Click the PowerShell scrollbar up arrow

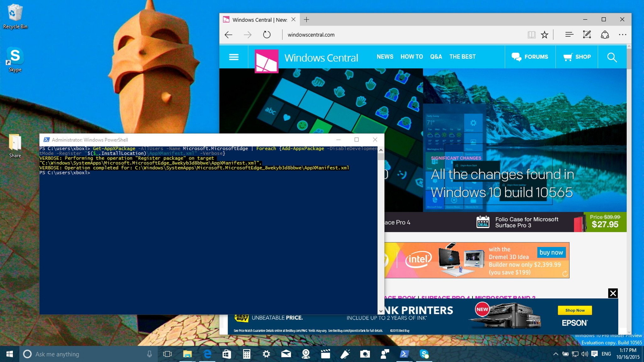[x=381, y=150]
